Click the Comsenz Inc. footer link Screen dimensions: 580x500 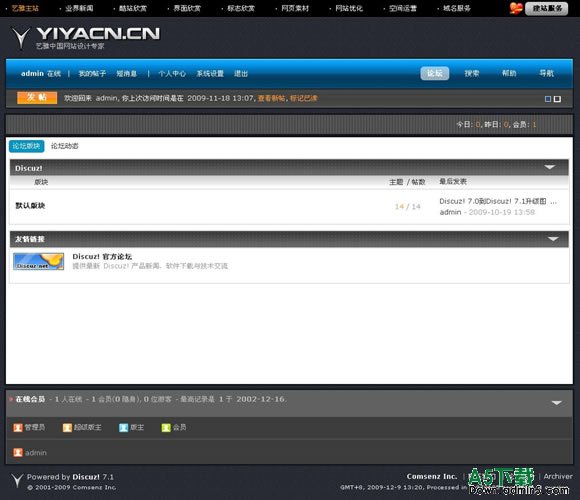432,476
